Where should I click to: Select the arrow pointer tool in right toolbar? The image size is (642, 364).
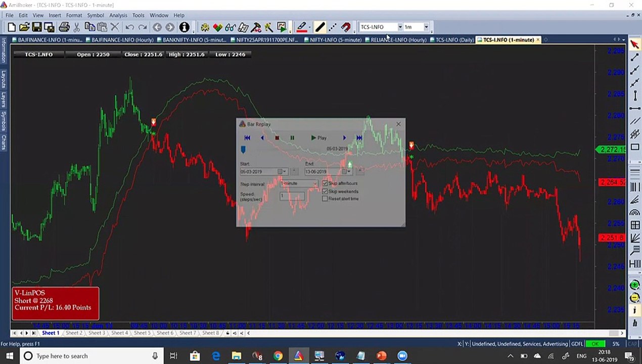pyautogui.click(x=635, y=44)
